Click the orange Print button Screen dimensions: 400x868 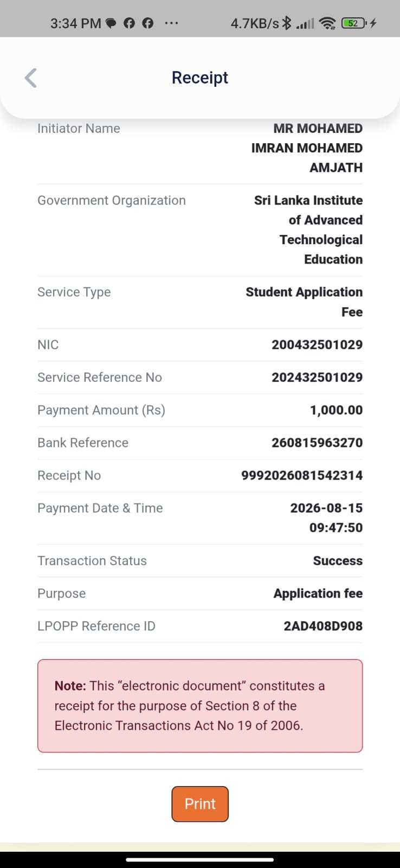pos(200,803)
